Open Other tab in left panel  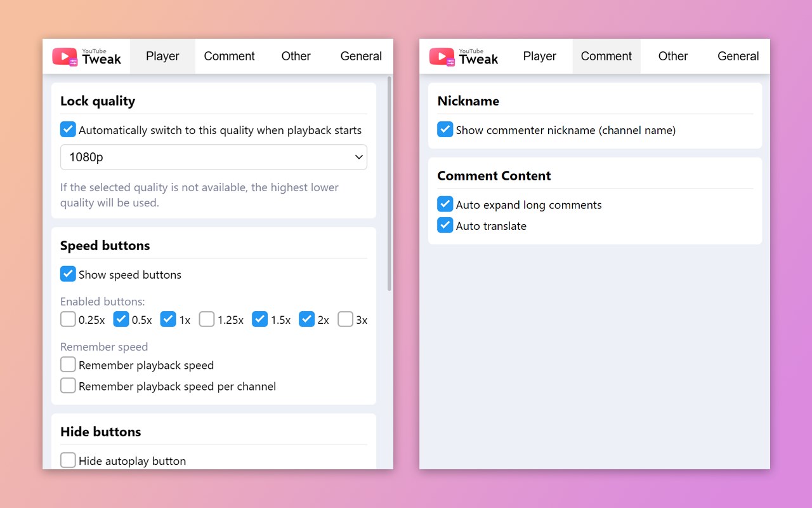(x=296, y=57)
